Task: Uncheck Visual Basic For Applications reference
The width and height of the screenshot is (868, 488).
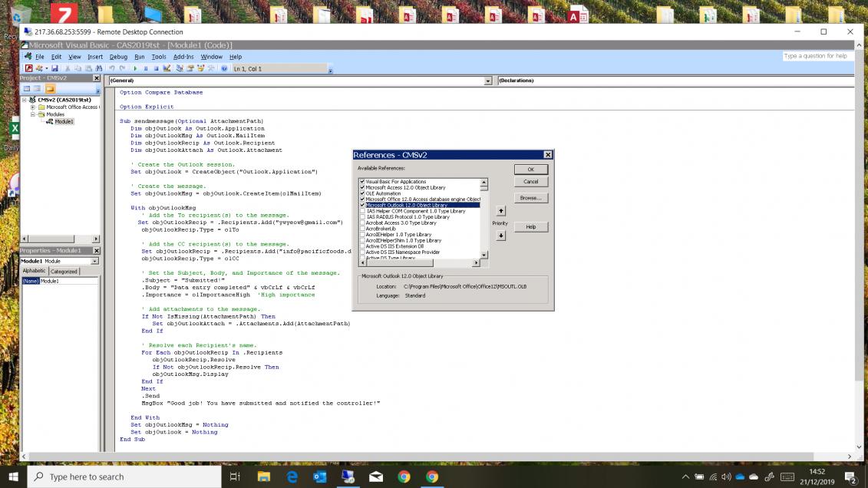Action: [362, 182]
